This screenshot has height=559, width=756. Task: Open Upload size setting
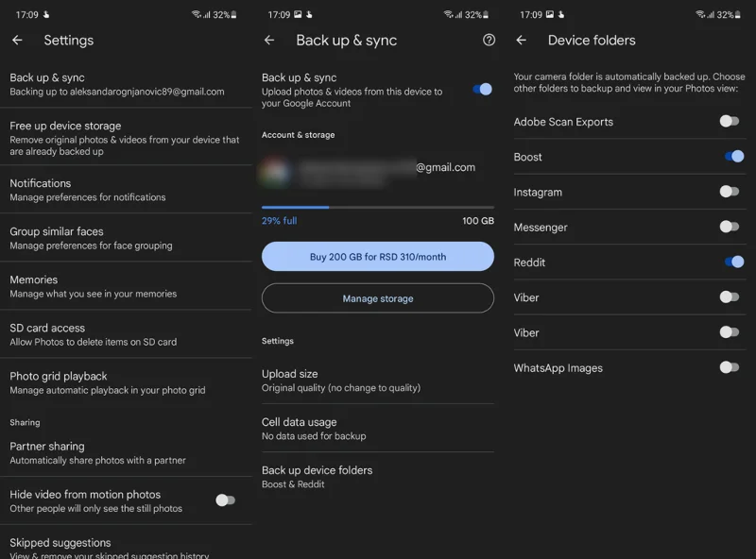377,381
